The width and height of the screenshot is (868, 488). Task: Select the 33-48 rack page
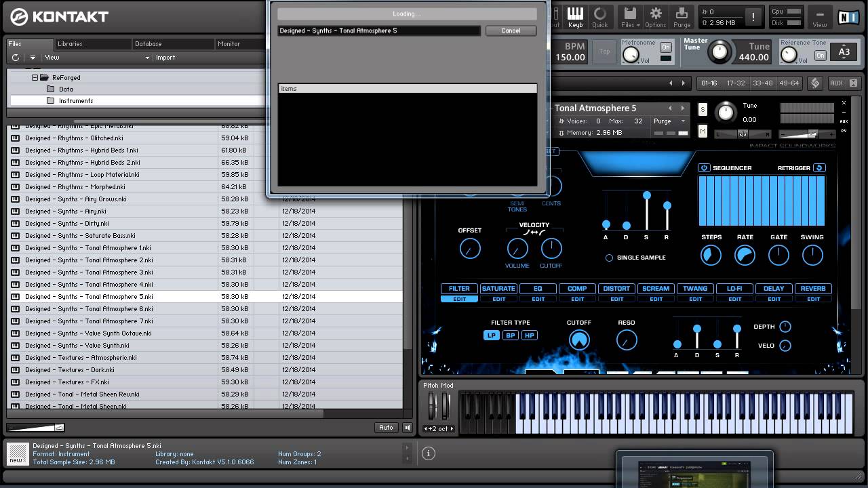[762, 83]
